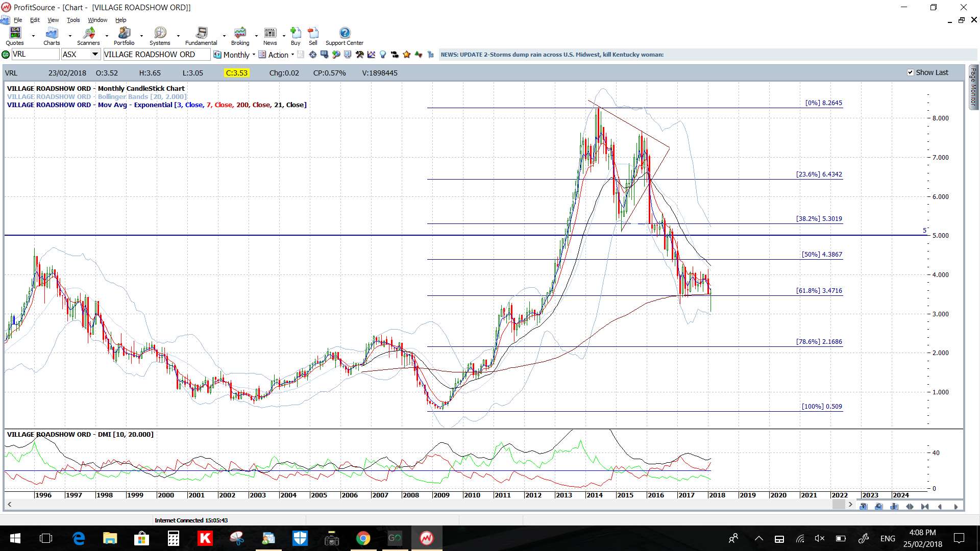Click the news headline ticker text
Viewport: 980px width, 551px height.
[552, 55]
